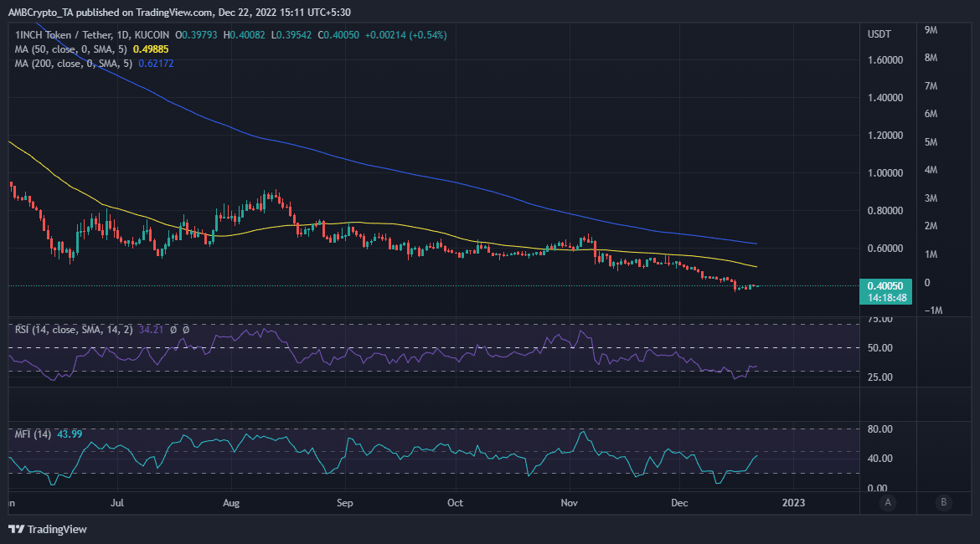Image resolution: width=980 pixels, height=544 pixels.
Task: Open the MFI (14) indicator legend
Action: coord(34,434)
